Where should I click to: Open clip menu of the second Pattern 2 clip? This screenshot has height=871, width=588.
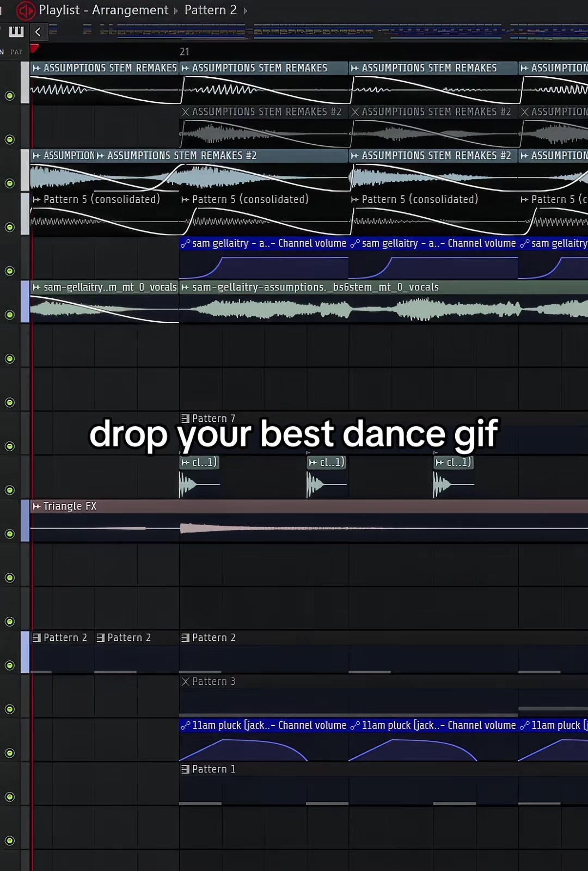click(x=100, y=637)
